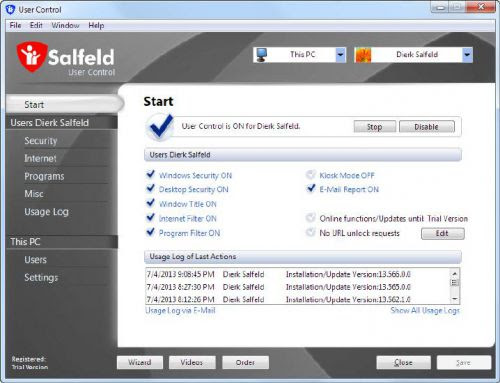This screenshot has height=383, width=500.
Task: Toggle Windows Security ON checkmark
Action: pyautogui.click(x=151, y=174)
